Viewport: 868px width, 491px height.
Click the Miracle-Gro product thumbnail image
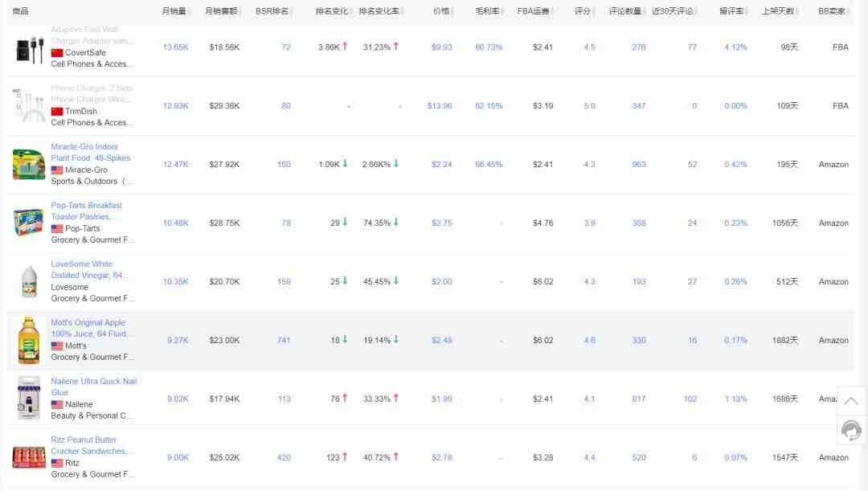click(28, 164)
